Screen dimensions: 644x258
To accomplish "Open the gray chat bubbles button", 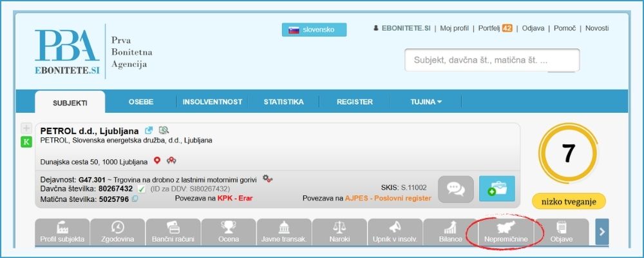I will point(456,189).
